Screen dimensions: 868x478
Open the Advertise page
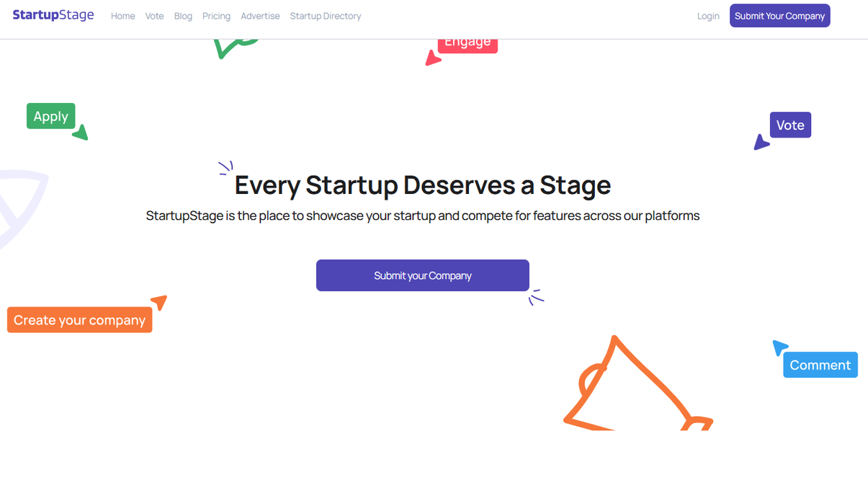[x=260, y=16]
